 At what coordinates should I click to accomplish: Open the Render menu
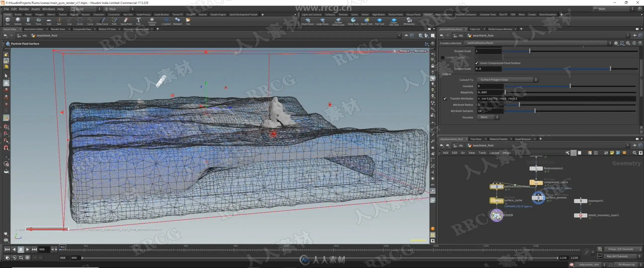pyautogui.click(x=24, y=9)
